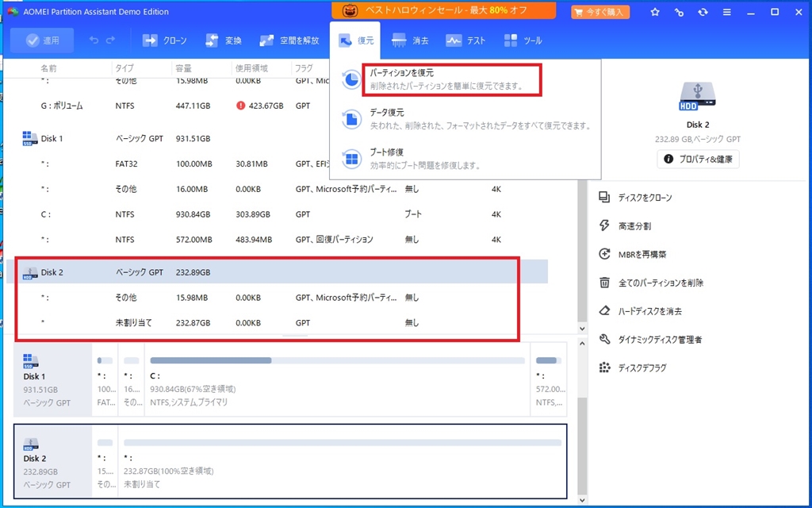
Task: Click partition list scroll down arrow
Action: click(x=582, y=329)
